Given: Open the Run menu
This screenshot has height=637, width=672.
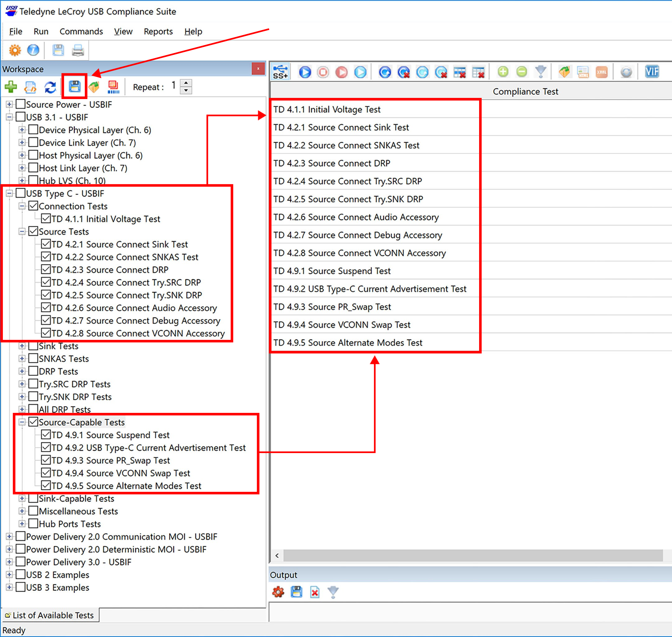Looking at the screenshot, I should (x=41, y=32).
